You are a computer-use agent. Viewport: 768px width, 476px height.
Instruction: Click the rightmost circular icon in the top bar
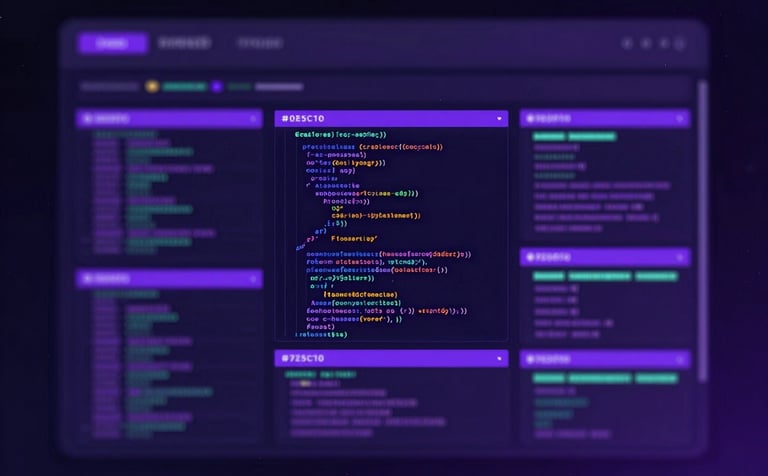[x=679, y=44]
